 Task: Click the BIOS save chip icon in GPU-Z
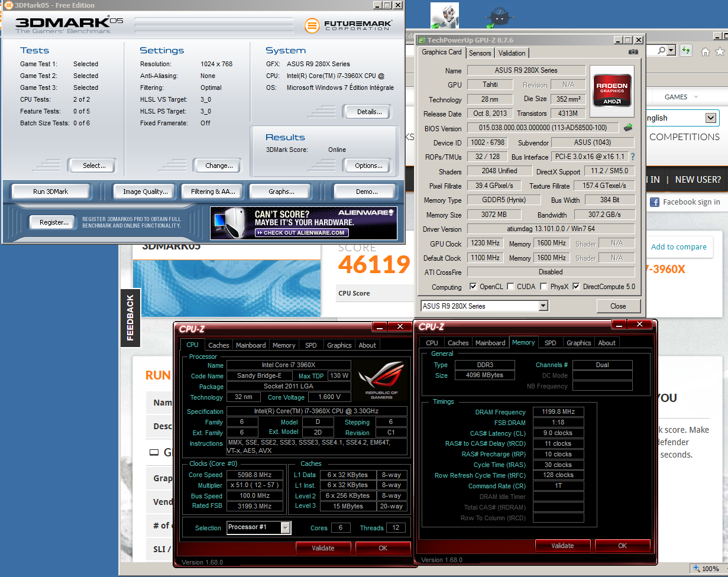coord(628,127)
